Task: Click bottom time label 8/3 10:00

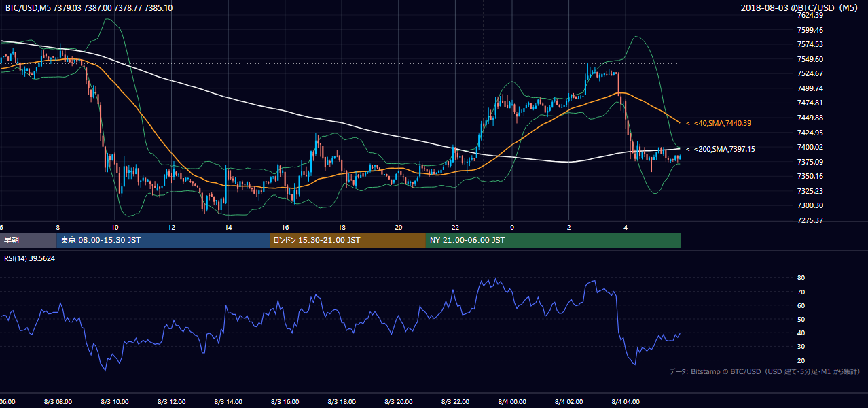Action: click(116, 402)
